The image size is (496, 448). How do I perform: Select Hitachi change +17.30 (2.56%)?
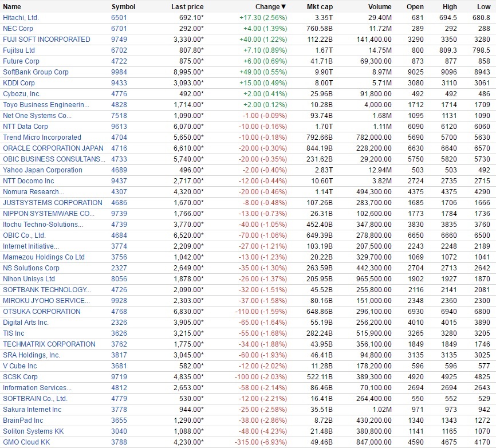tap(263, 18)
